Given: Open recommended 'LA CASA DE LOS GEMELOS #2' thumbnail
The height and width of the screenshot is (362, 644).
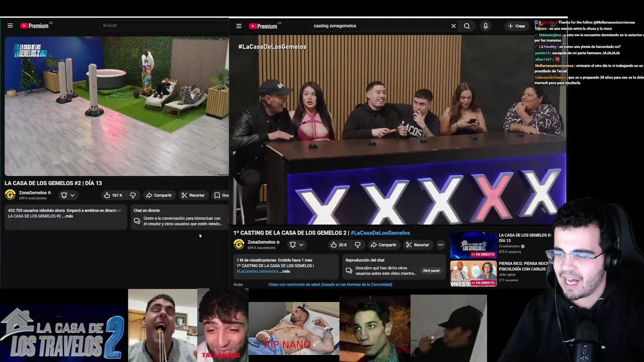Looking at the screenshot, I should tap(473, 245).
